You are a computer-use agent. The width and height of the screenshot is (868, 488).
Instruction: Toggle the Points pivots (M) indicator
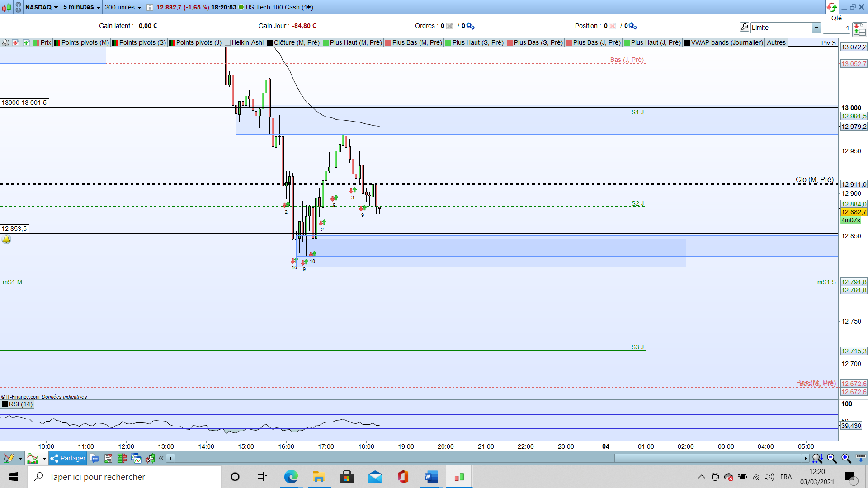(x=82, y=42)
